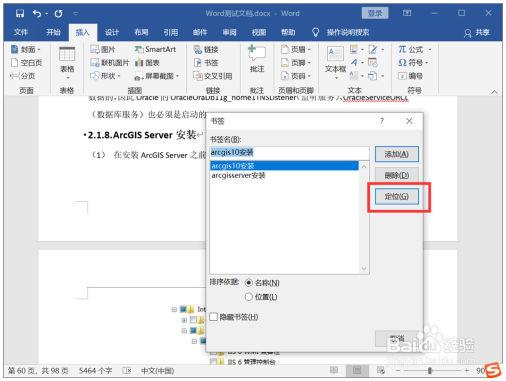This screenshot has width=506, height=381.
Task: Click the zoom slider in status bar
Action: pyautogui.click(x=430, y=370)
